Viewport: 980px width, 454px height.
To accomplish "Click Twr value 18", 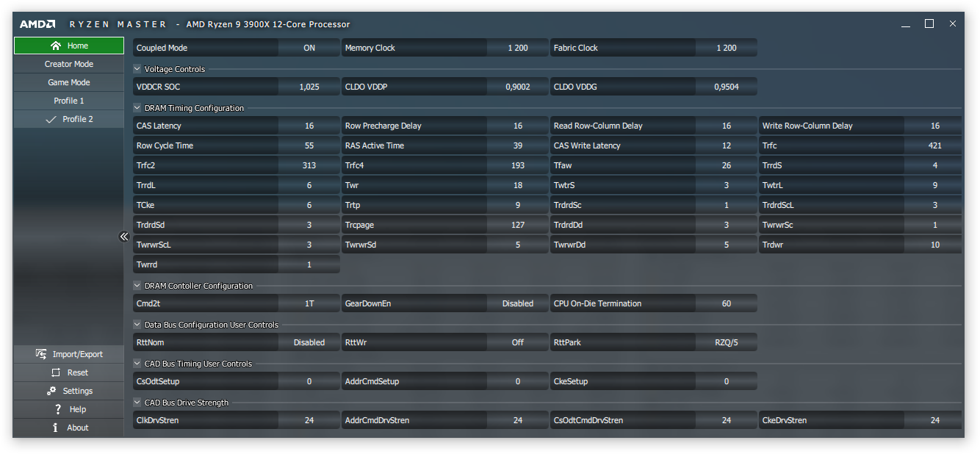I will click(x=518, y=185).
